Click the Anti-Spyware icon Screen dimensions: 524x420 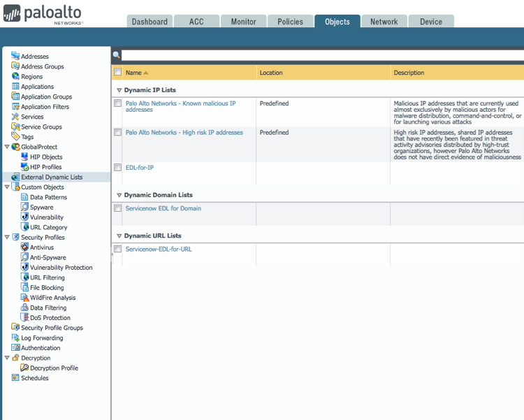(x=24, y=256)
